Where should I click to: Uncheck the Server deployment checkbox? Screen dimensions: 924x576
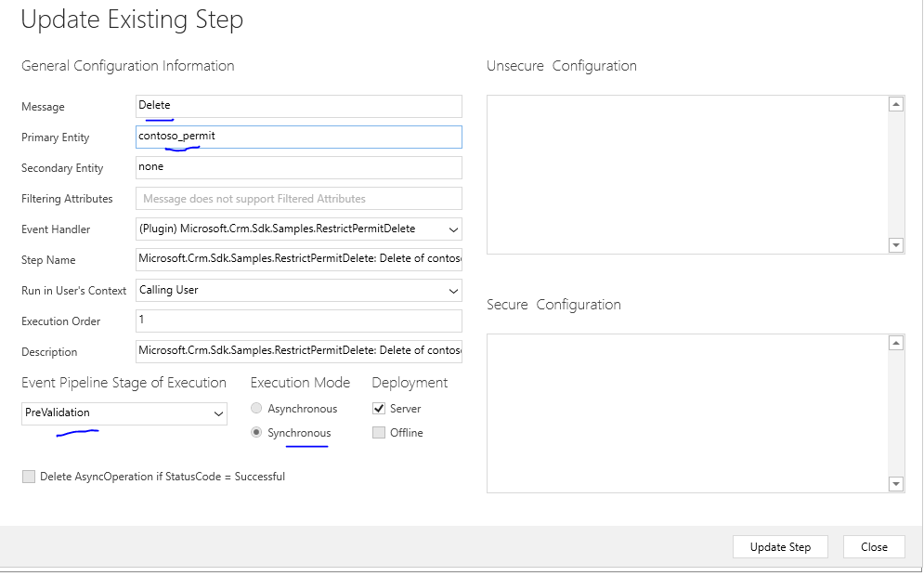(379, 408)
